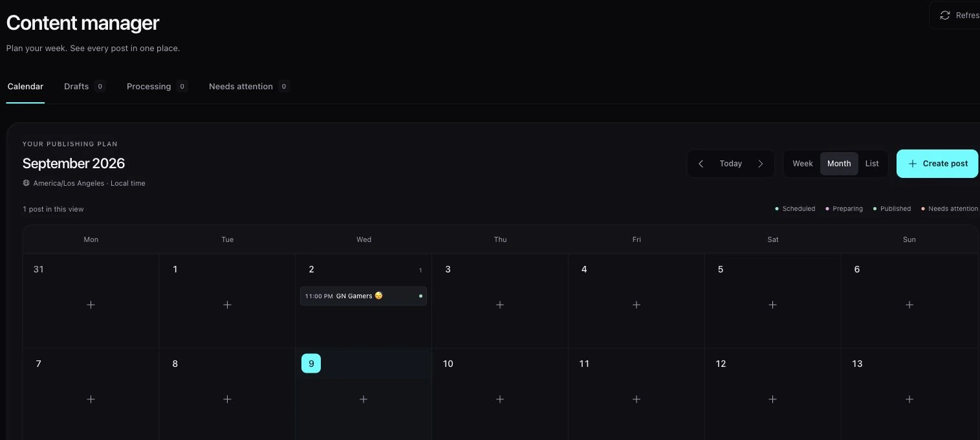Switch calendar to List view
The width and height of the screenshot is (980, 440).
(x=872, y=164)
